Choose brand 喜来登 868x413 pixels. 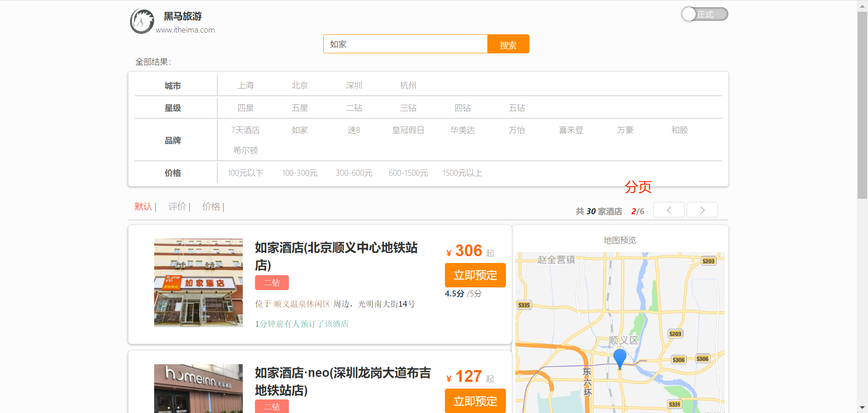[x=571, y=130]
